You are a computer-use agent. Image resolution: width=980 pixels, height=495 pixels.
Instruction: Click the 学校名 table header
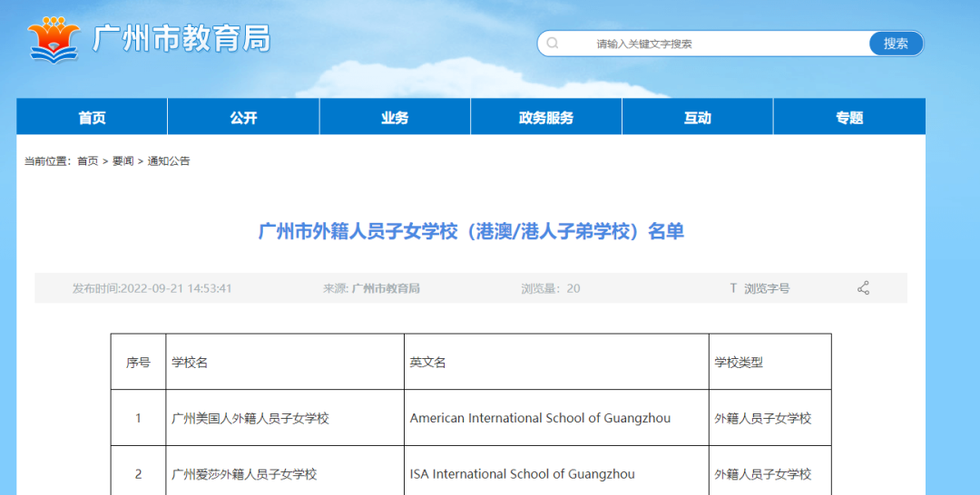click(x=285, y=362)
